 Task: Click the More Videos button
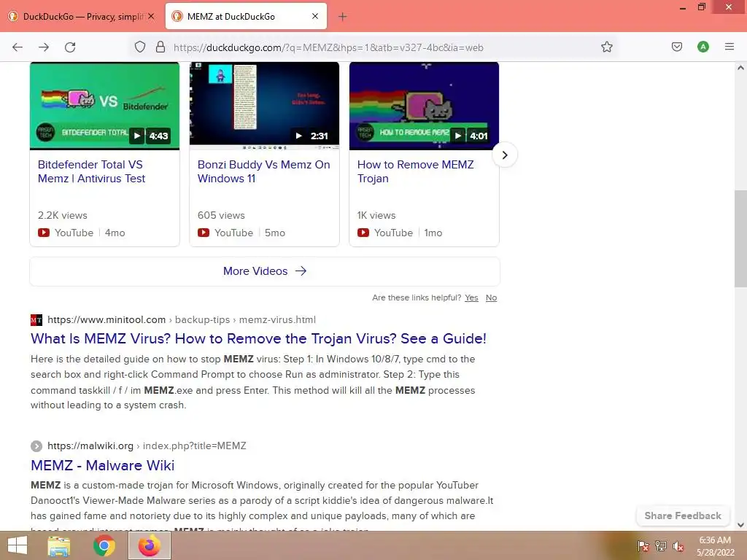click(x=265, y=271)
